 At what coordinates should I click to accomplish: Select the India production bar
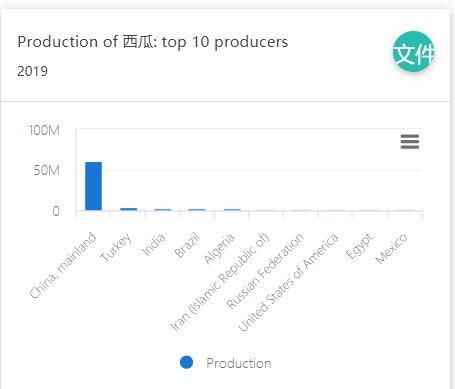coord(163,210)
